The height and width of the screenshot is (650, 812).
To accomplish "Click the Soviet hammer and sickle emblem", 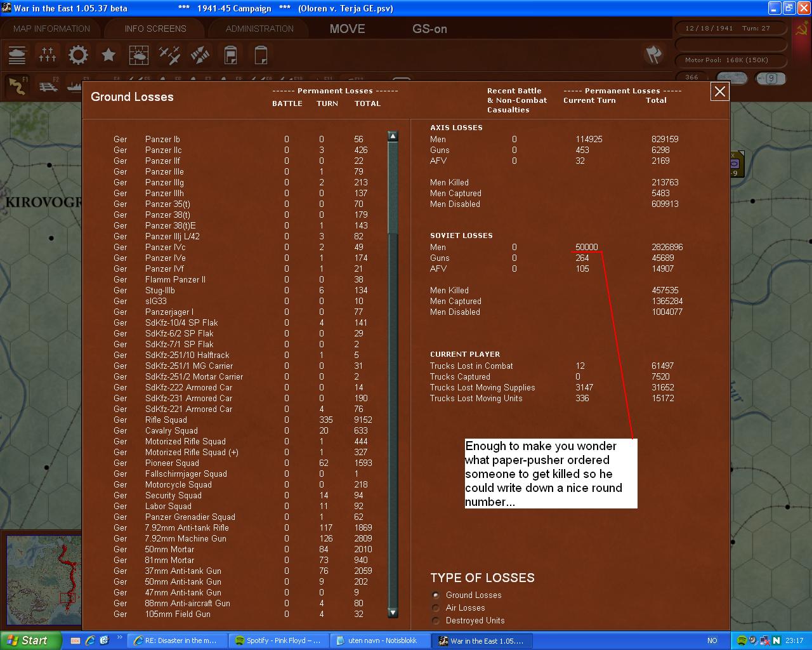I will [801, 29].
